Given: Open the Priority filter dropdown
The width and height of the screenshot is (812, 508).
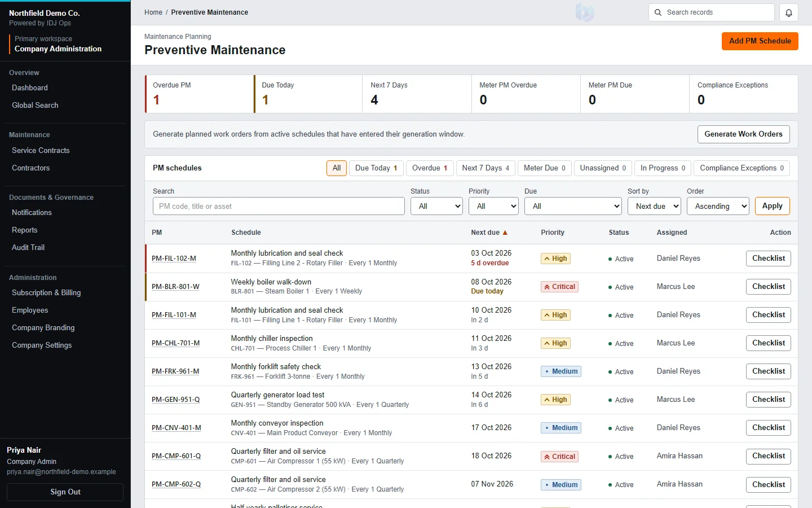Looking at the screenshot, I should (493, 206).
